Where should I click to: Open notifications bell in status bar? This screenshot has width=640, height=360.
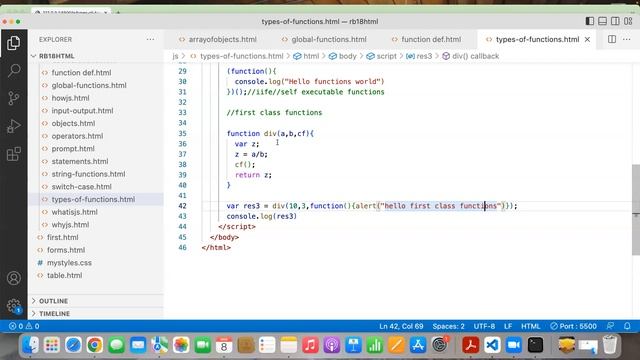[627, 326]
